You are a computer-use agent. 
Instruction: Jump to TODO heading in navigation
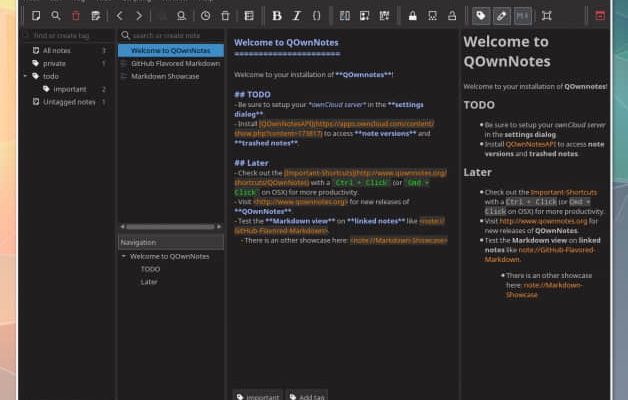151,269
